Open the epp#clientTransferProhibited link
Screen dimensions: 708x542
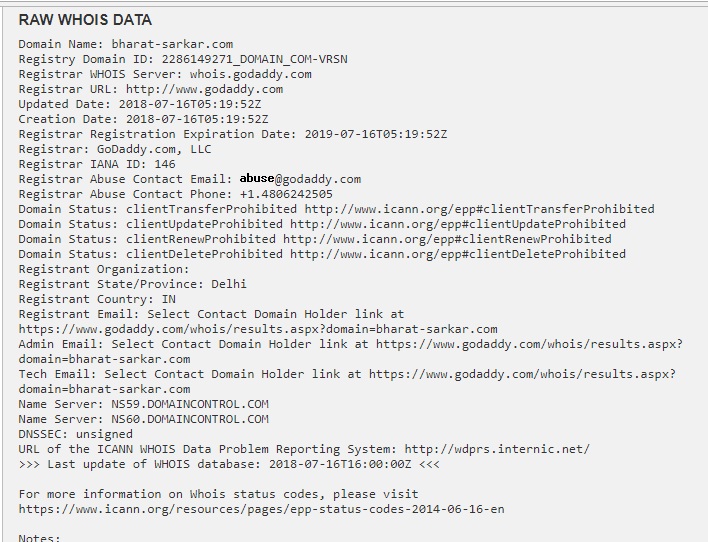[x=480, y=209]
